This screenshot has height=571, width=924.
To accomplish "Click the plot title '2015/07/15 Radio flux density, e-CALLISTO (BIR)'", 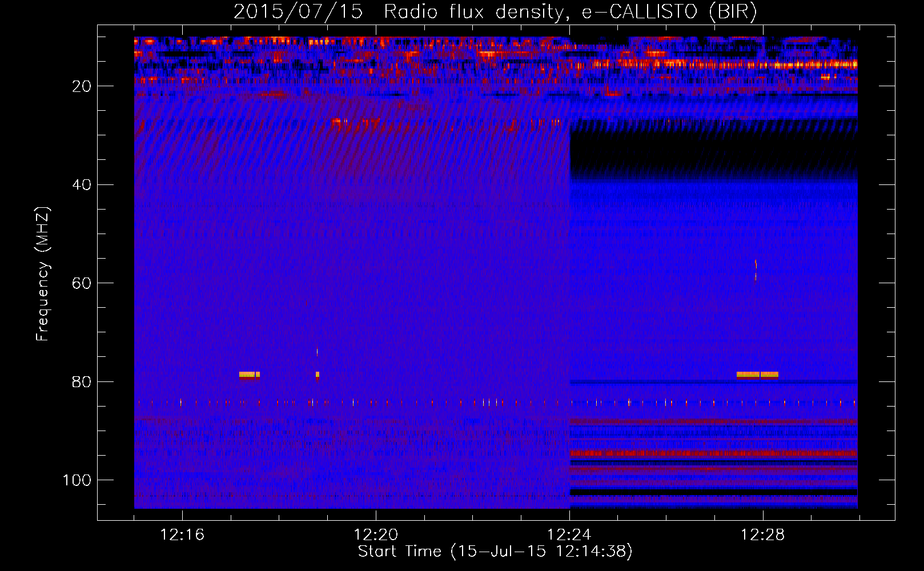I will 495,11.
